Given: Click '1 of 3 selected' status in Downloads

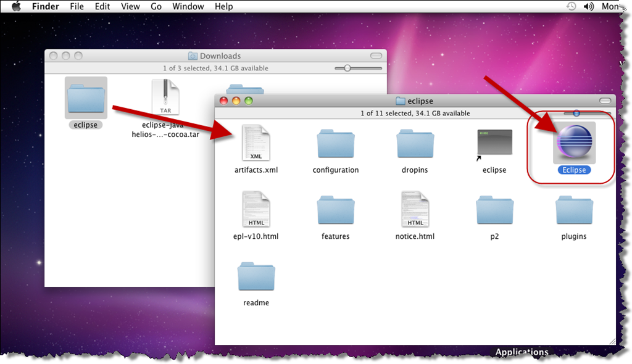Looking at the screenshot, I should tap(215, 68).
